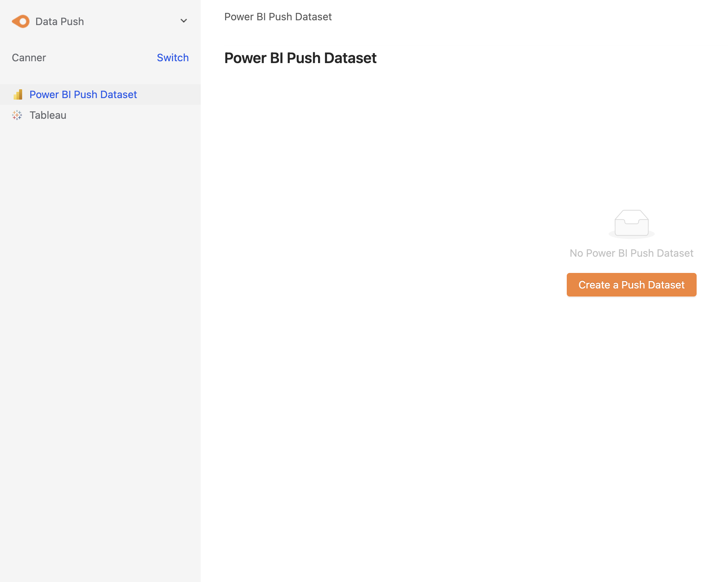728x582 pixels.
Task: Click the Power BI Push Dataset breadcrumb
Action: [278, 17]
